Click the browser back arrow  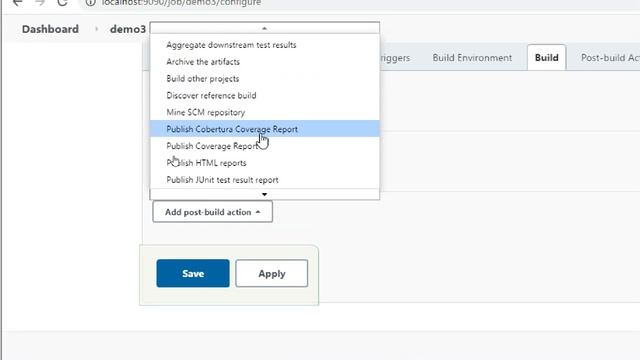coord(18,2)
